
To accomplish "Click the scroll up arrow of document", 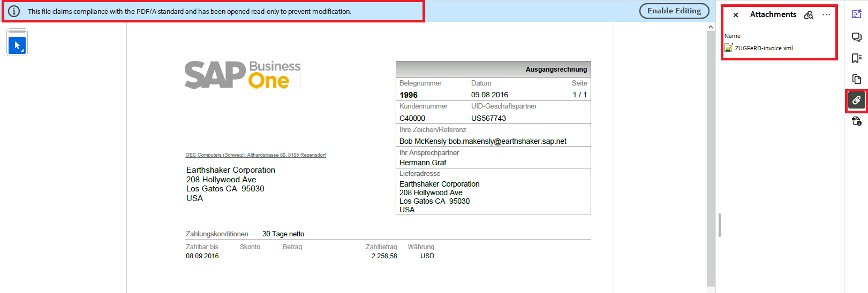I will coord(711,27).
